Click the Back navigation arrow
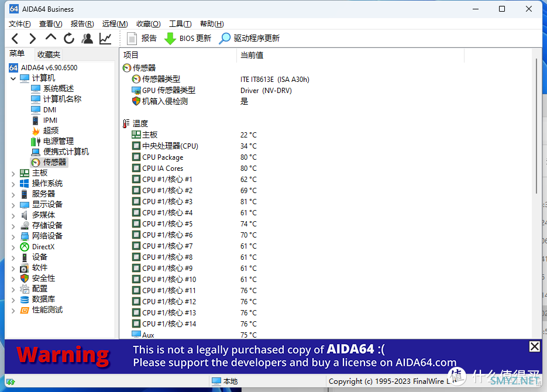 15,39
